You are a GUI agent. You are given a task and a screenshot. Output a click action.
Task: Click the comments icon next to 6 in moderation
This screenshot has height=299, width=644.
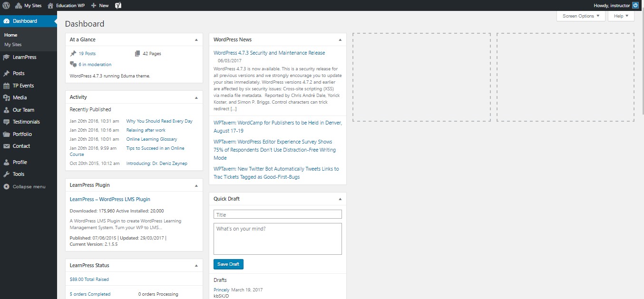(x=73, y=64)
